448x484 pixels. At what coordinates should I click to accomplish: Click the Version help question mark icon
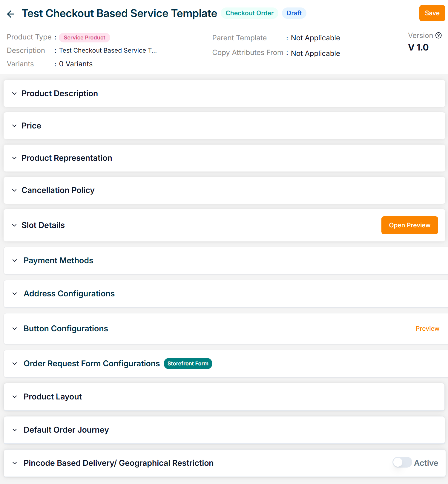tap(438, 36)
